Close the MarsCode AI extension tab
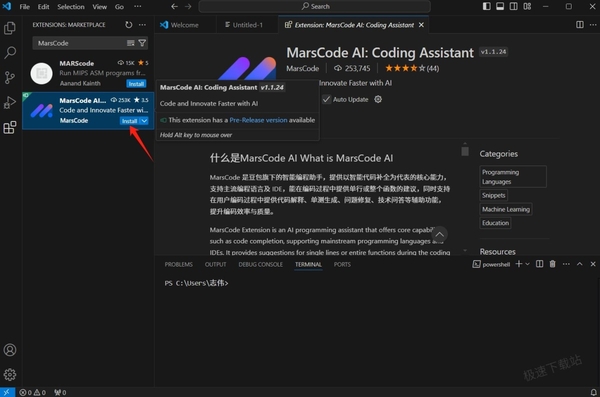 click(x=421, y=25)
